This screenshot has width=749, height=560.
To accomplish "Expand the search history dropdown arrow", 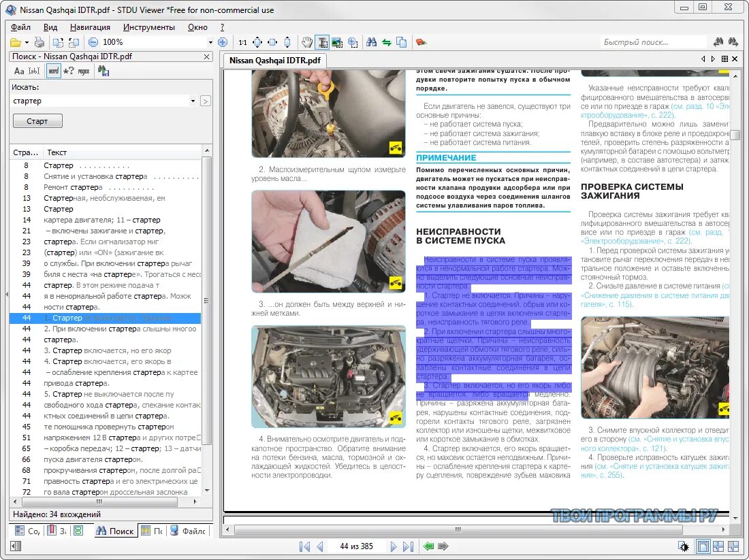I will click(x=193, y=101).
